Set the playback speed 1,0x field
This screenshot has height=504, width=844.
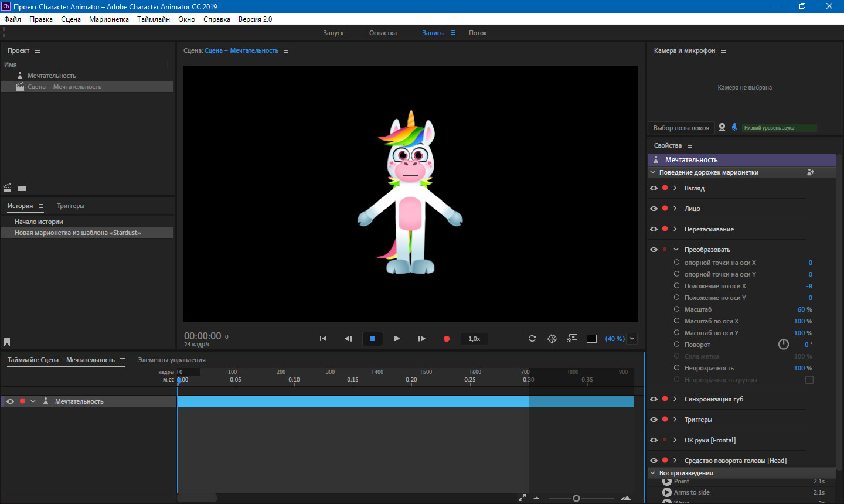click(x=474, y=339)
